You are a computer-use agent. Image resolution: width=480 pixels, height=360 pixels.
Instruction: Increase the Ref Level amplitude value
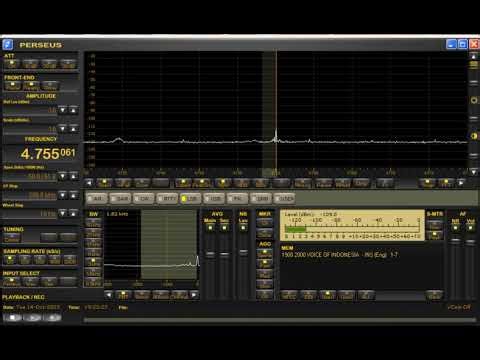coord(74,110)
